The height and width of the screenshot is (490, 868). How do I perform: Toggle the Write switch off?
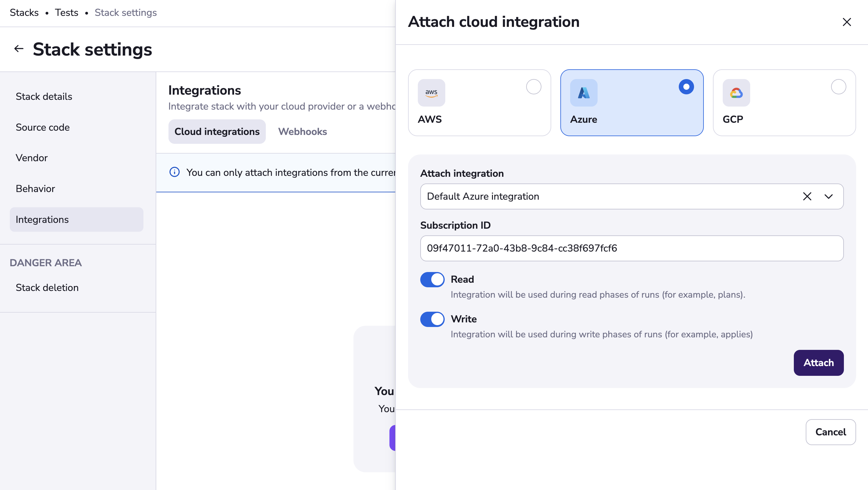432,319
